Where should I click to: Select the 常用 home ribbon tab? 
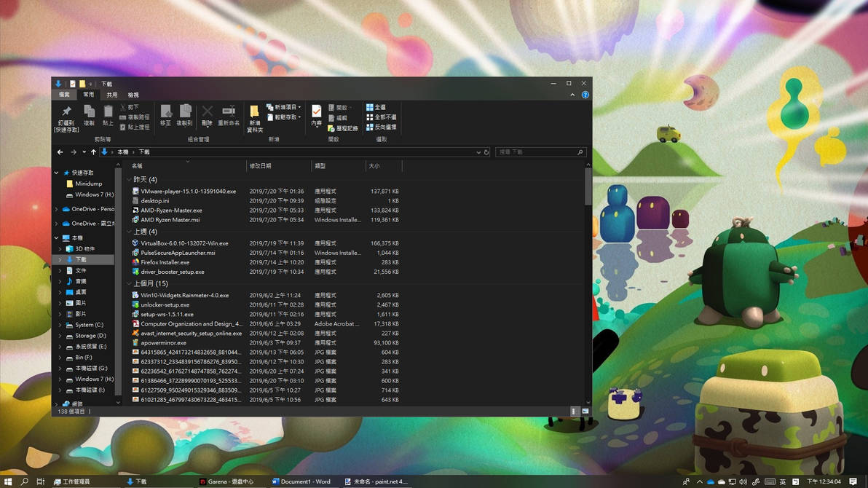point(89,95)
